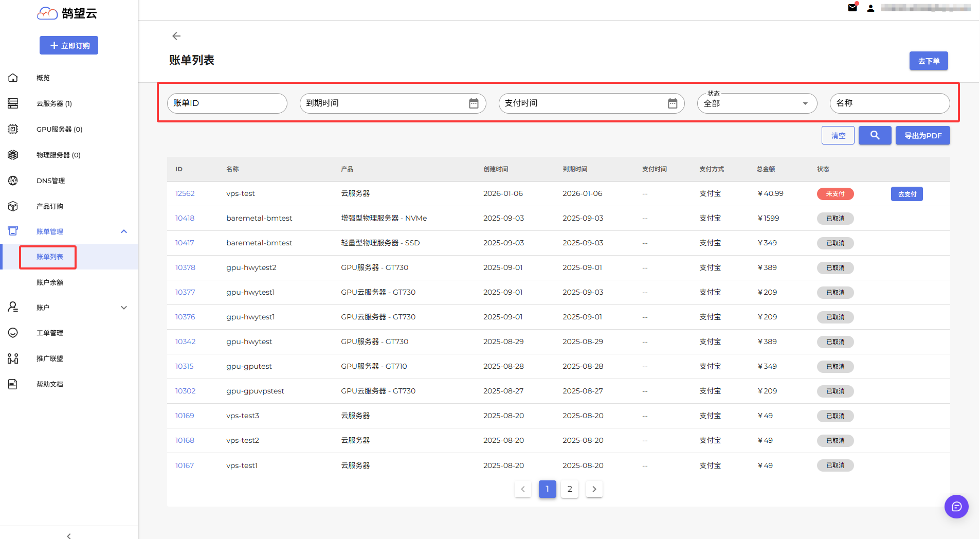Open calendar picker in 支付时间 field
The image size is (980, 539).
tap(672, 103)
